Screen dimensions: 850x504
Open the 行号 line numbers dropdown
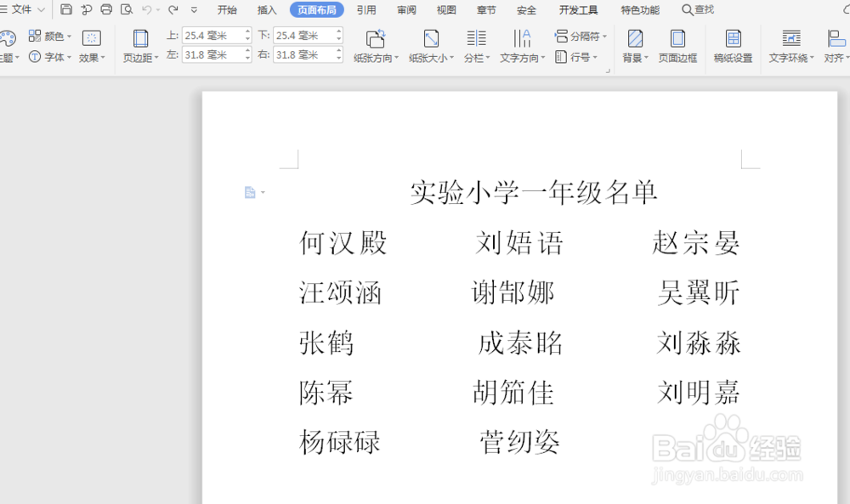click(576, 56)
